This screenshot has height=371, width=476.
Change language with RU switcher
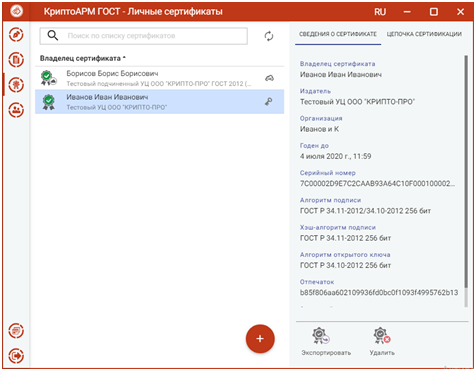[x=380, y=12]
